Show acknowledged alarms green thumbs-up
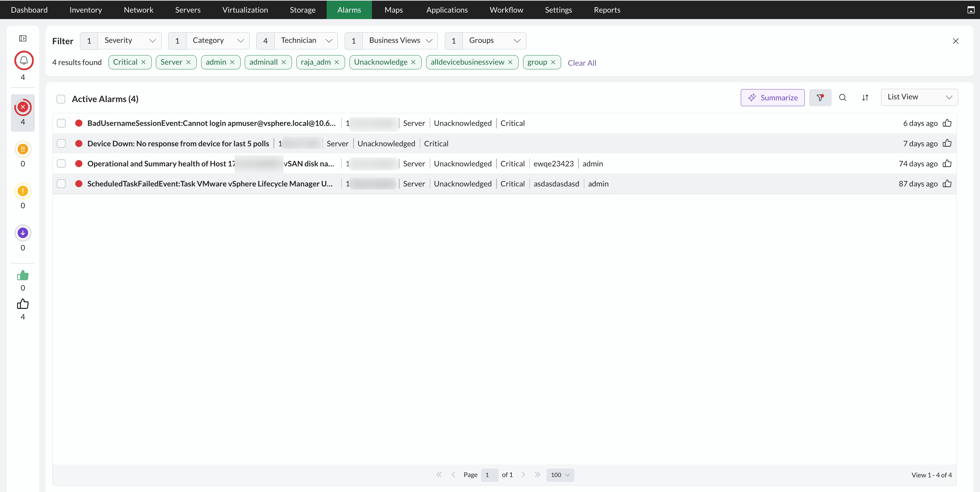 pyautogui.click(x=23, y=275)
